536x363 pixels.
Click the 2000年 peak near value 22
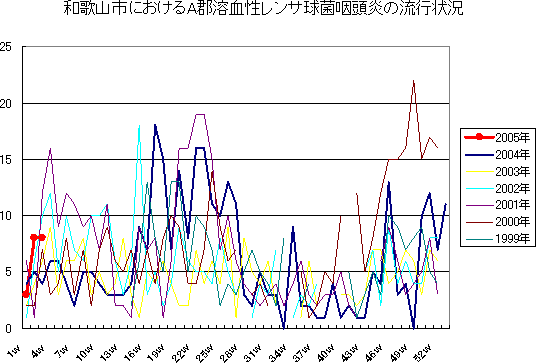point(414,81)
